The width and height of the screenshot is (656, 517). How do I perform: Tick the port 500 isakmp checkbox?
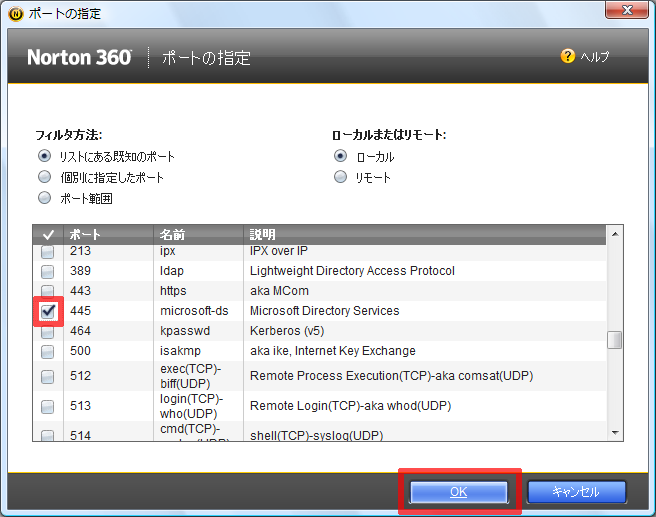point(47,351)
